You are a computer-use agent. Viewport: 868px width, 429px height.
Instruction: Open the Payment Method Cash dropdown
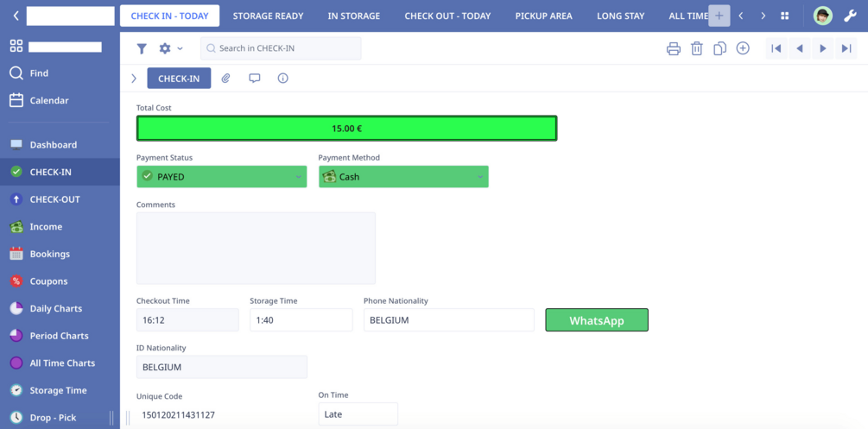403,177
